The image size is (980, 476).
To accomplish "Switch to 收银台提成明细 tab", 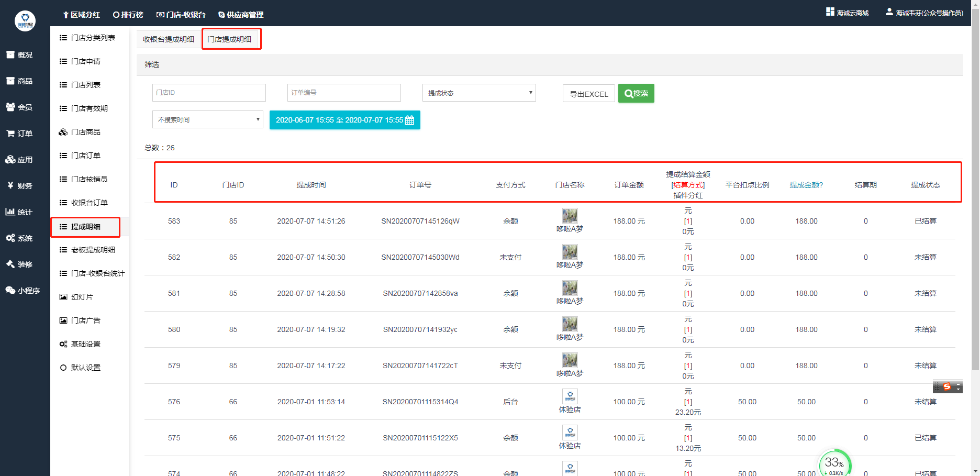I will tap(168, 39).
